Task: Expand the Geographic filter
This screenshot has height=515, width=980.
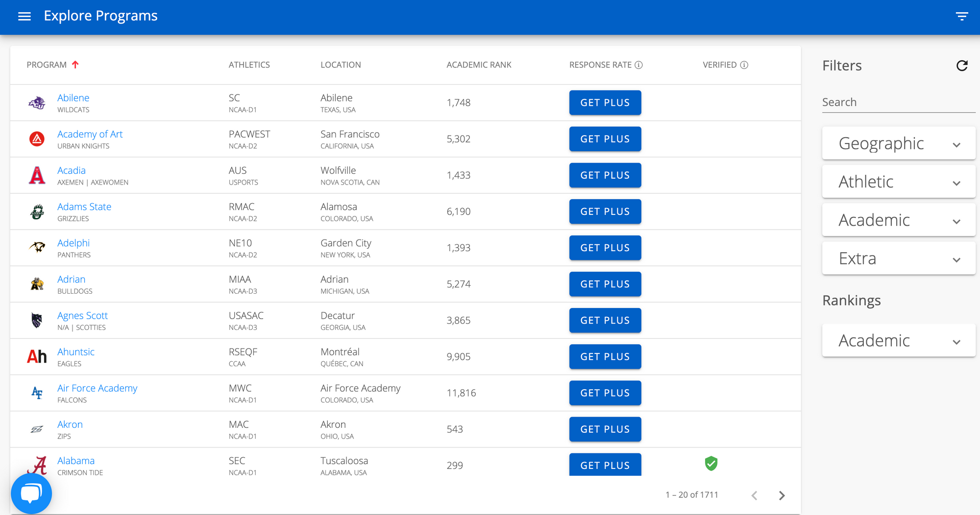Action: click(x=899, y=143)
